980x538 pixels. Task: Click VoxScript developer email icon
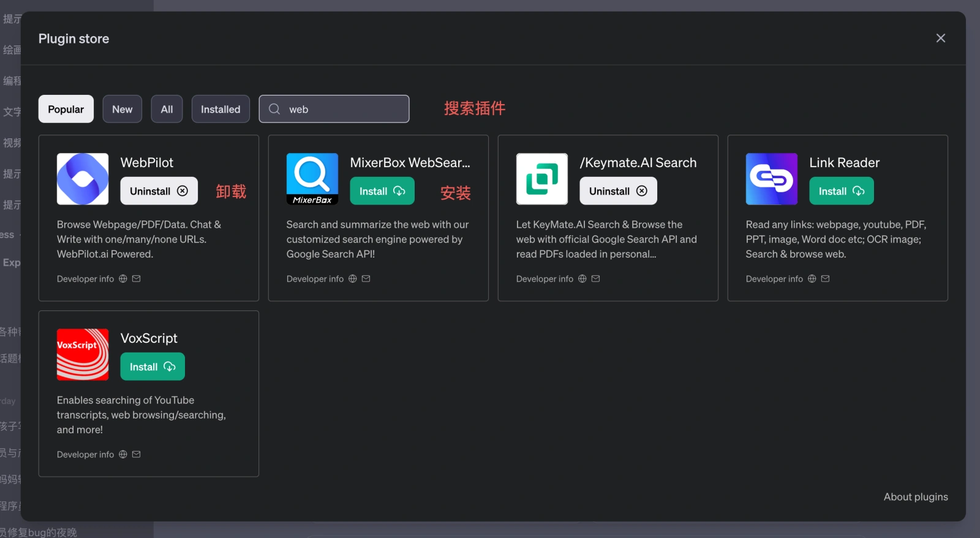click(x=137, y=455)
